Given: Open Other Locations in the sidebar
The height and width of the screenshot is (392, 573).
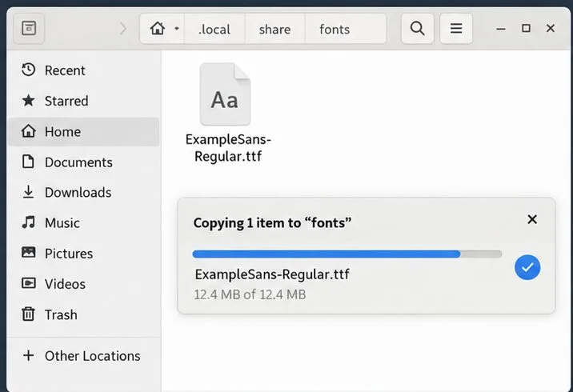Looking at the screenshot, I should 84,356.
